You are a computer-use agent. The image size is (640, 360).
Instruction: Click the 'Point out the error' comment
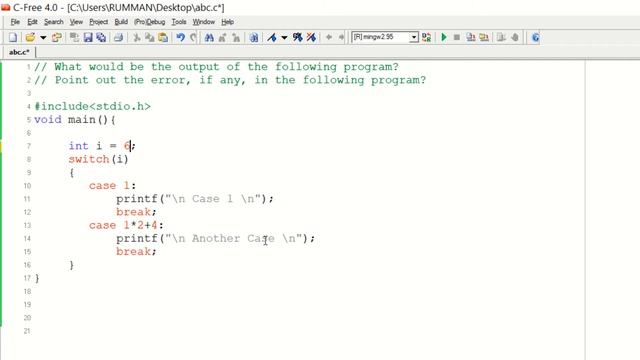click(x=230, y=80)
